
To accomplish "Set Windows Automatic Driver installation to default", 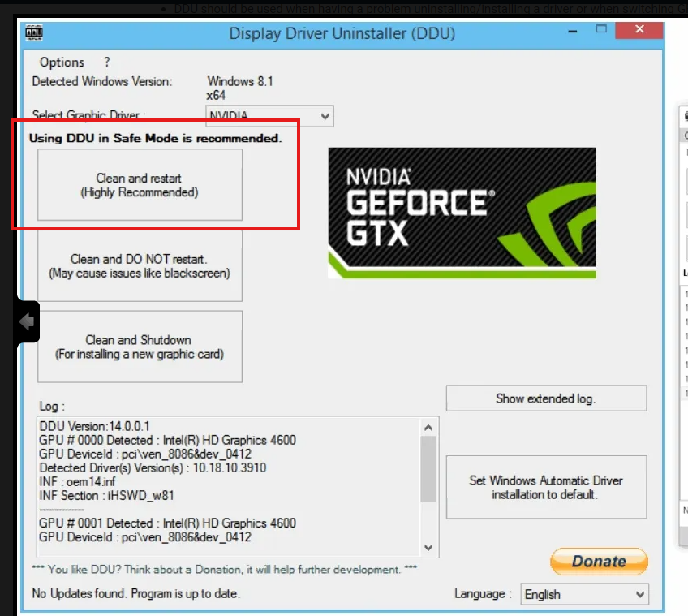I will (x=546, y=487).
